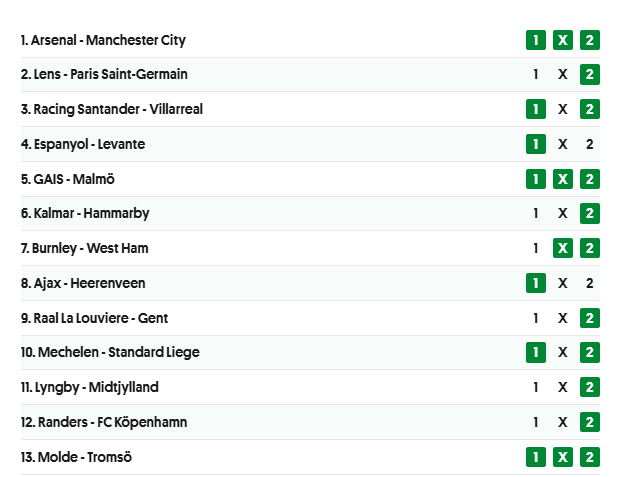This screenshot has width=623, height=477.
Task: Click the Ajax - Heerenveen match row
Action: point(310,283)
